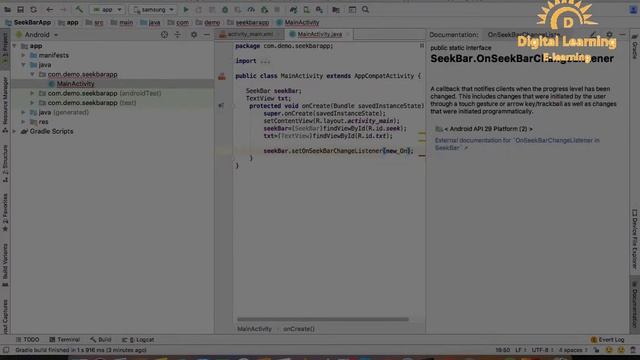
Task: Expand the java (generated) folder
Action: click(24, 112)
